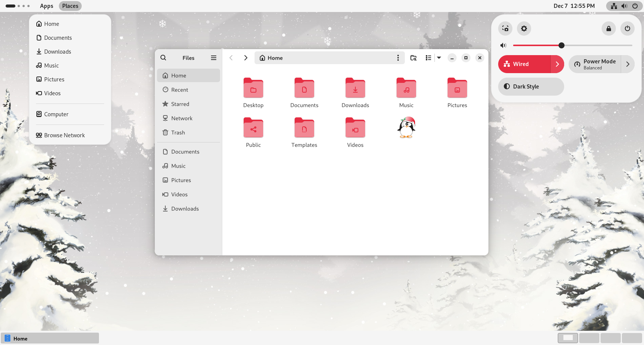Viewport: 644px width, 345px height.
Task: Open the Pictures folder in Files grid
Action: click(457, 88)
